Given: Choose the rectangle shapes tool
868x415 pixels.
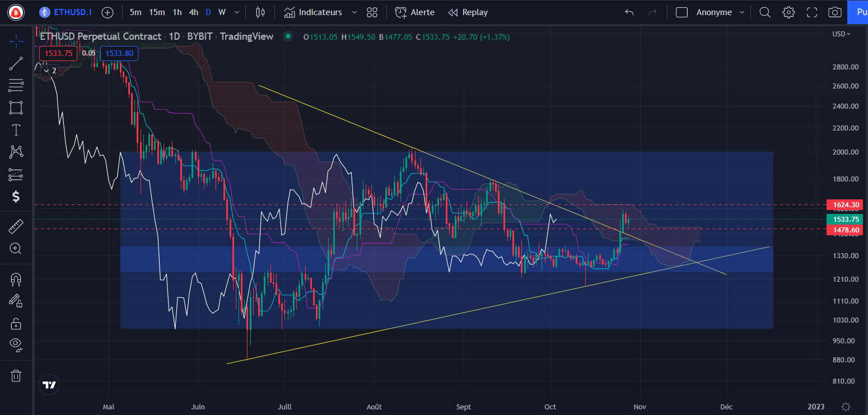Looking at the screenshot, I should click(16, 108).
